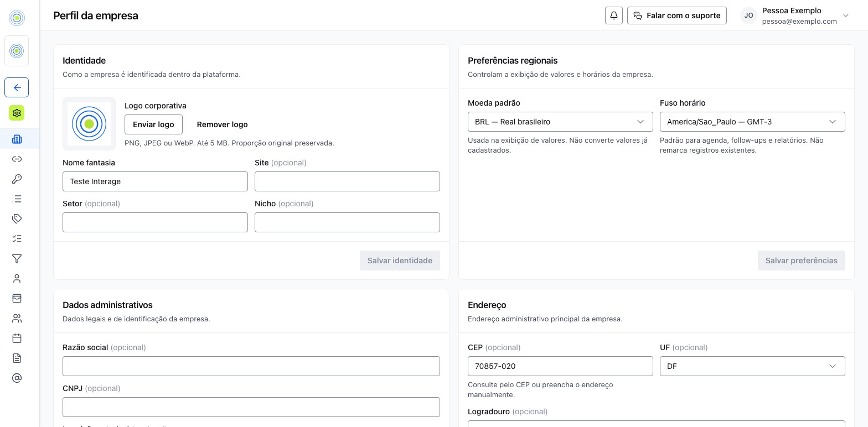Click Falar com o suporte button

(x=677, y=15)
